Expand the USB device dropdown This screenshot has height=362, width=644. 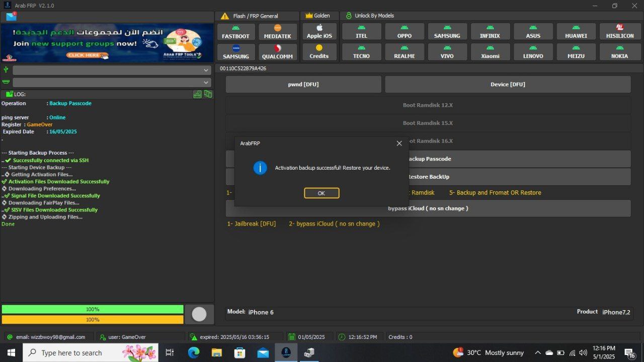[x=111, y=70]
